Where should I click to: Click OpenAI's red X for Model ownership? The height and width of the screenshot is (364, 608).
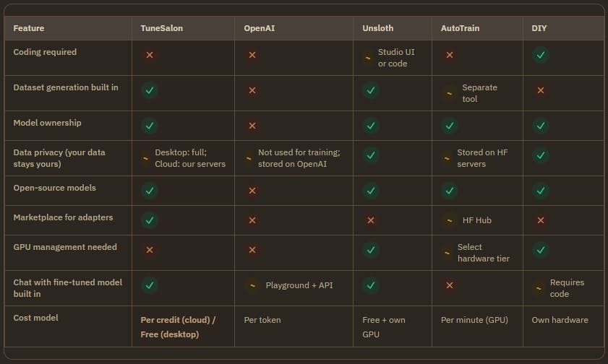click(x=252, y=126)
